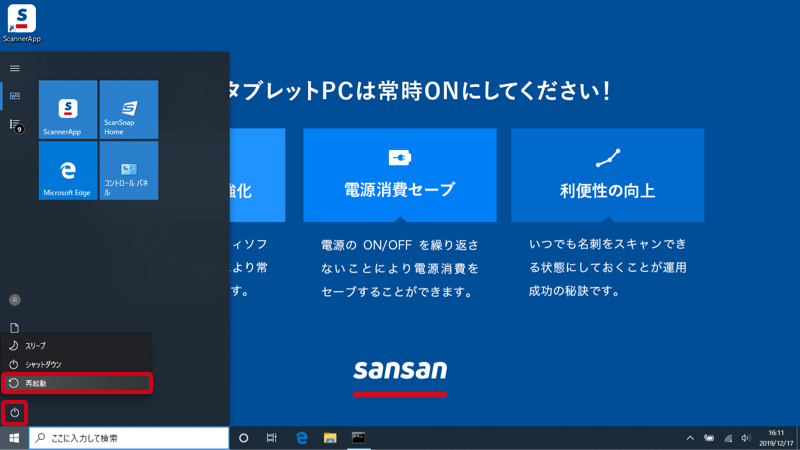Choose スリープ from power menu

point(77,346)
